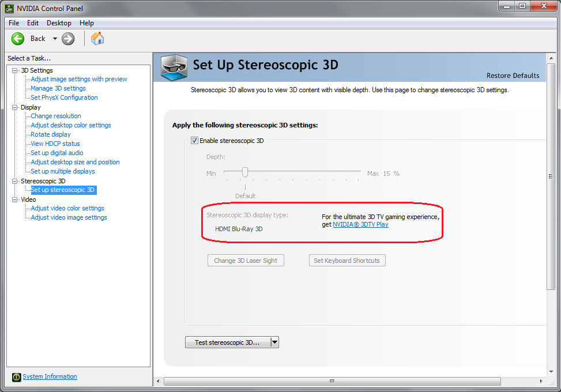Viewport: 561px width, 392px height.
Task: Click the 3D glasses header icon
Action: [x=174, y=67]
